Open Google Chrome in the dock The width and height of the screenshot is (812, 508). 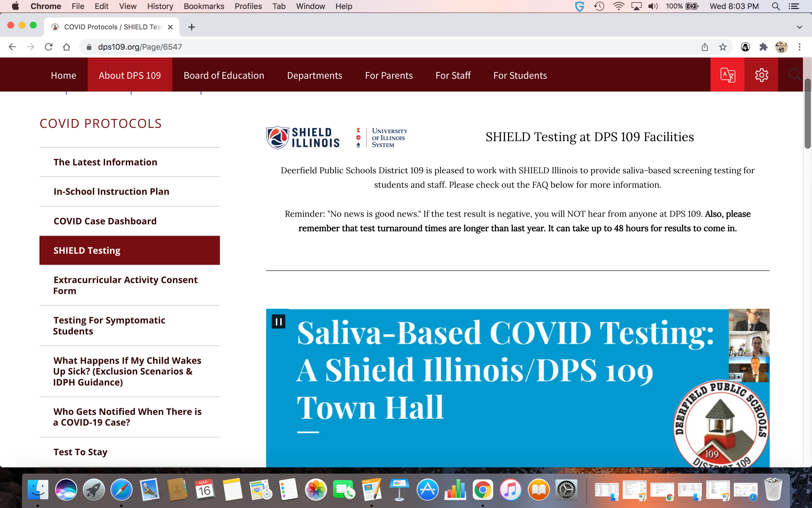click(482, 490)
